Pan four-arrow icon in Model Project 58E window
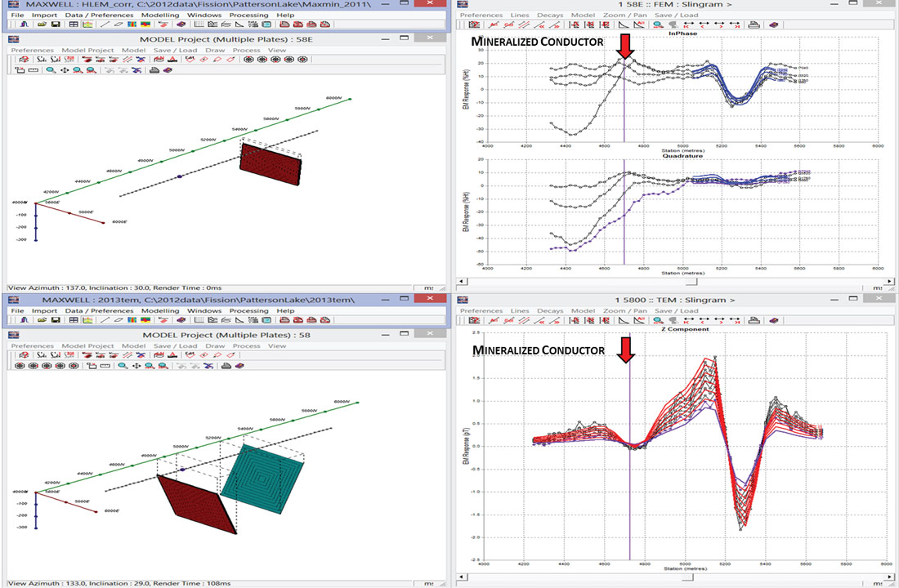The image size is (899, 588). click(x=65, y=70)
